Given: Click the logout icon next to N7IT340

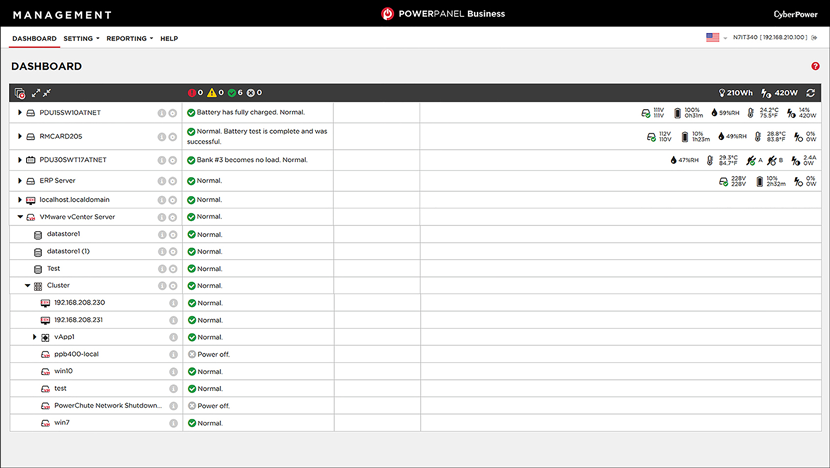Looking at the screenshot, I should [815, 38].
